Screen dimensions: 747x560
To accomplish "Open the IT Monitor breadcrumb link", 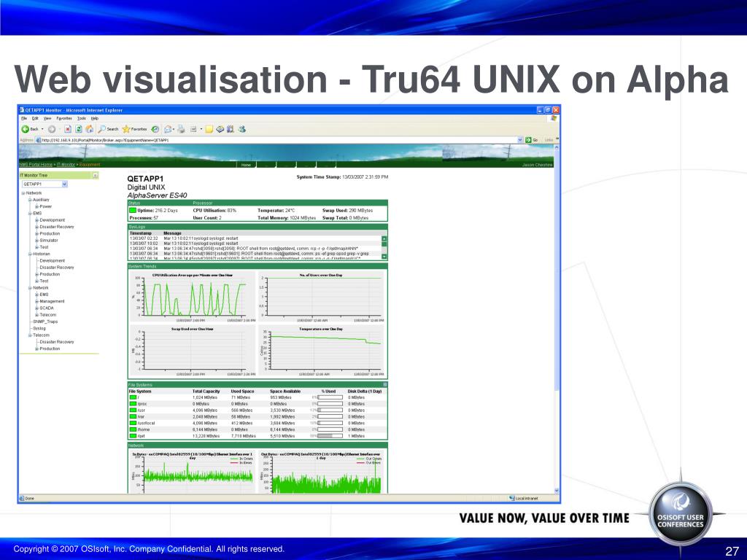I will 66,164.
